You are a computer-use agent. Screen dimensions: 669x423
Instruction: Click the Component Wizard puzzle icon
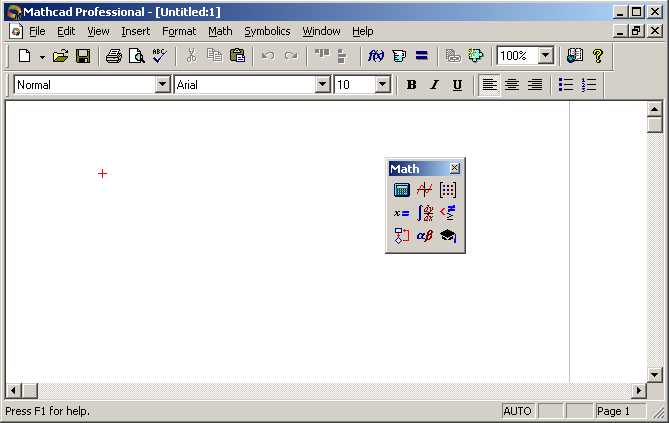(476, 56)
